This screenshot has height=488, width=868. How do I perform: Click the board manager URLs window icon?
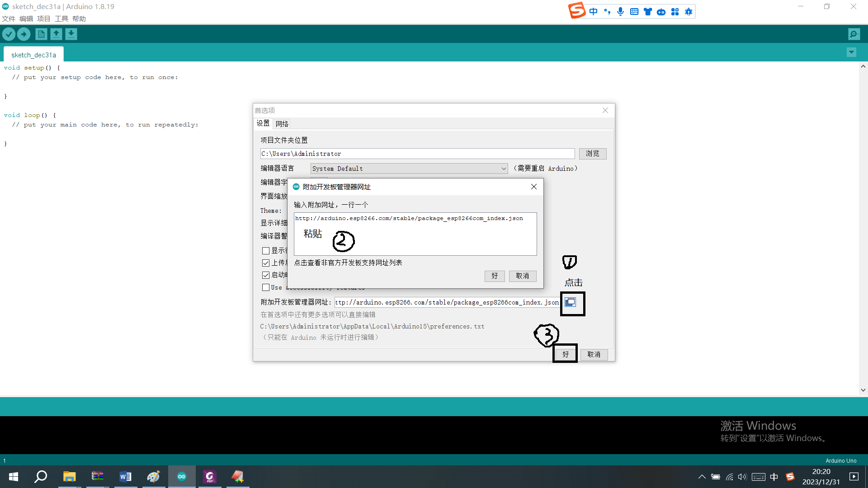click(571, 302)
